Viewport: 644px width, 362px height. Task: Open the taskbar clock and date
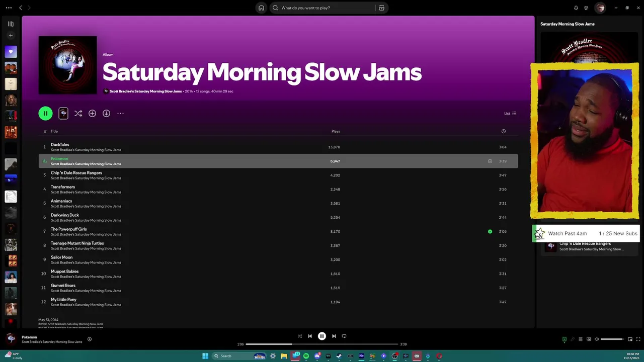pos(631,356)
